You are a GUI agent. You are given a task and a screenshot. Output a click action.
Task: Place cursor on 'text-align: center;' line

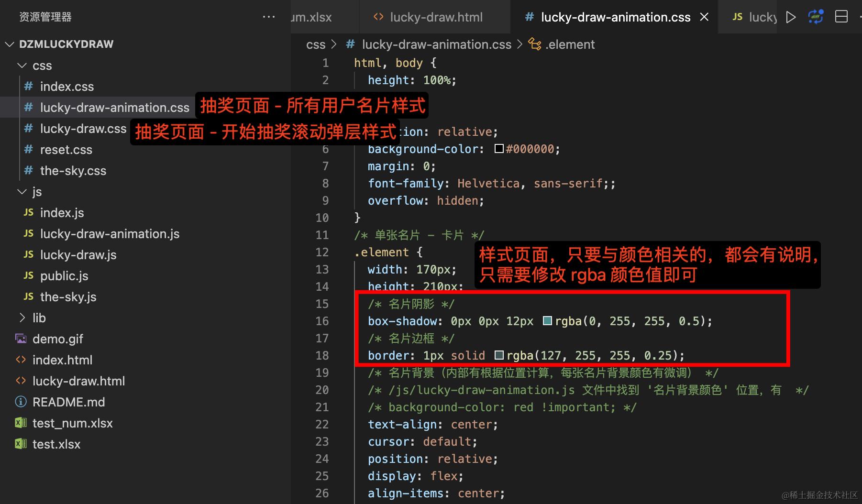coord(433,424)
